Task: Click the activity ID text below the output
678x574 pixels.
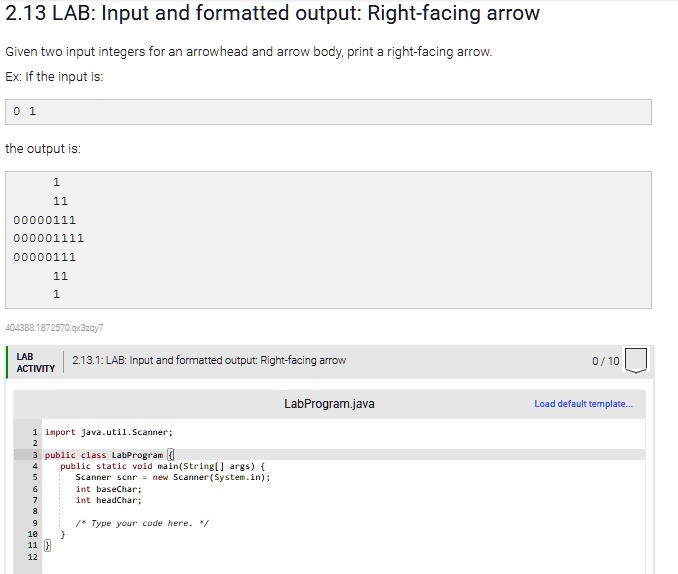Action: point(54,327)
